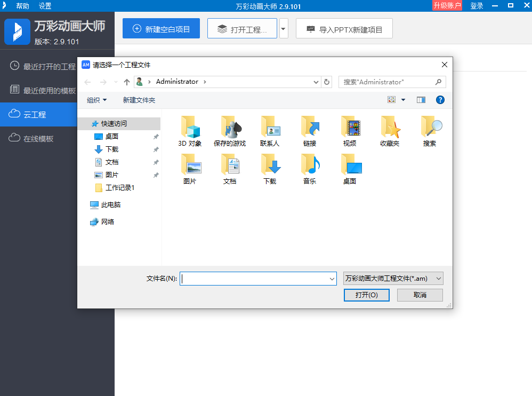Image resolution: width=532 pixels, height=396 pixels.
Task: Open 在线模板 from the sidebar
Action: 37,138
